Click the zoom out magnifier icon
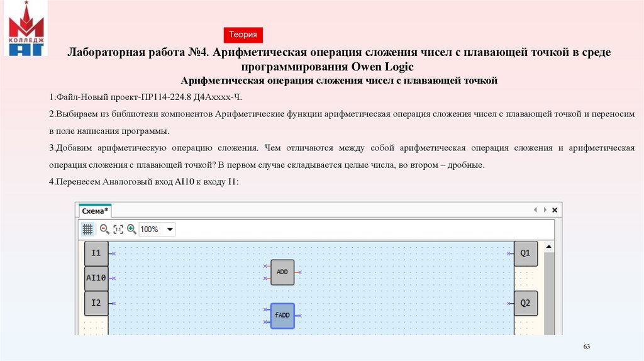The height and width of the screenshot is (361, 644). click(104, 229)
